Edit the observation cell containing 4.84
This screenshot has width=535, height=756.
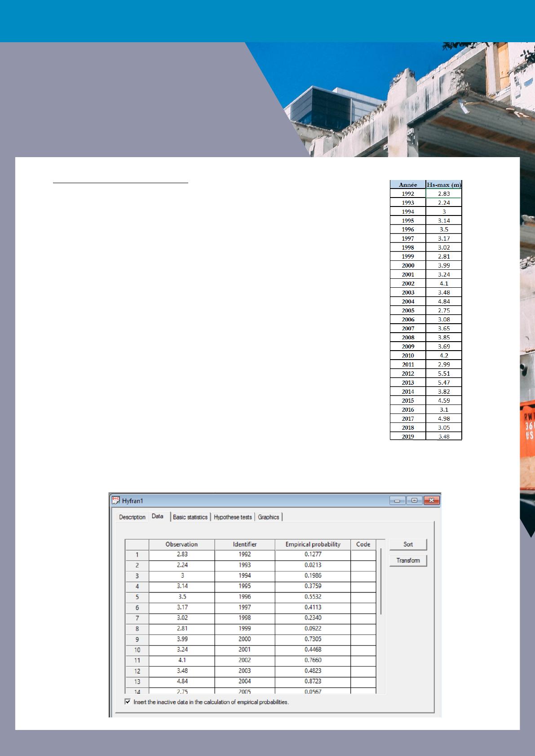[x=182, y=681]
